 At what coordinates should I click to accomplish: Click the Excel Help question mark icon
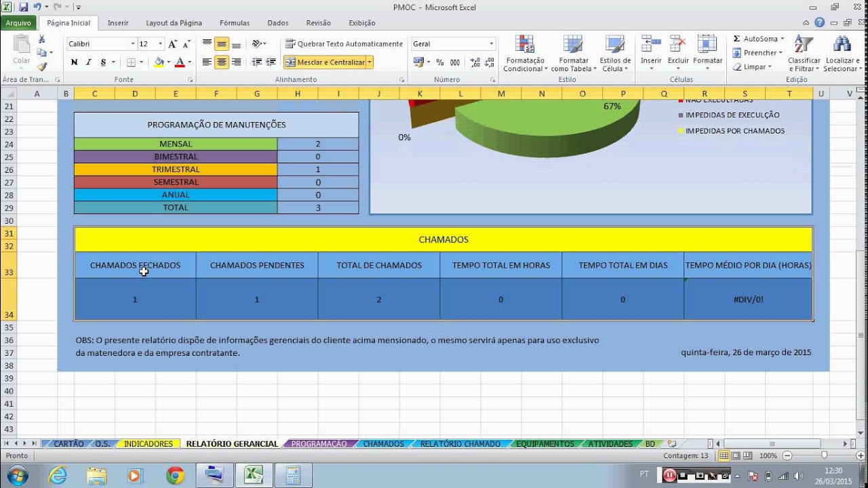tap(820, 22)
